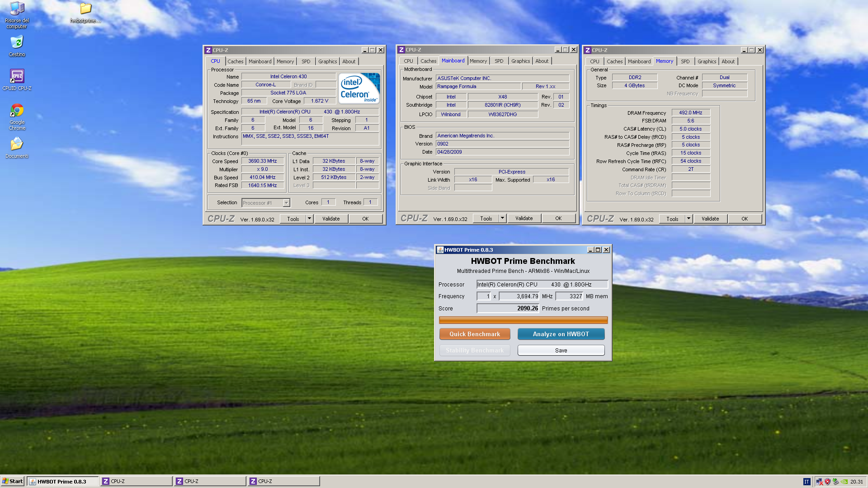Click CPU-Z title icon in left window
The height and width of the screenshot is (488, 868).
208,50
